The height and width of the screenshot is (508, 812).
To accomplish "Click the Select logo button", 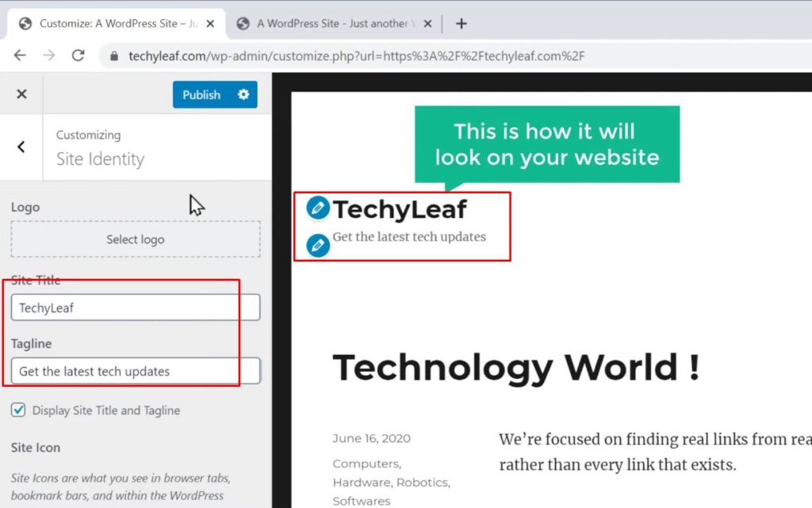I will click(136, 239).
